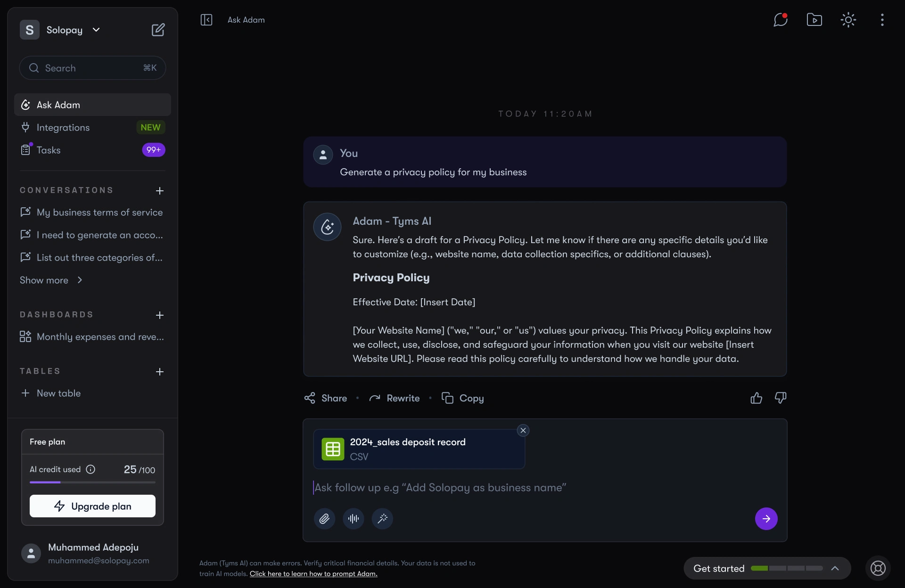Screen dimensions: 905x588
Task: Open the learn how to prompt Adam link
Action: pos(313,574)
